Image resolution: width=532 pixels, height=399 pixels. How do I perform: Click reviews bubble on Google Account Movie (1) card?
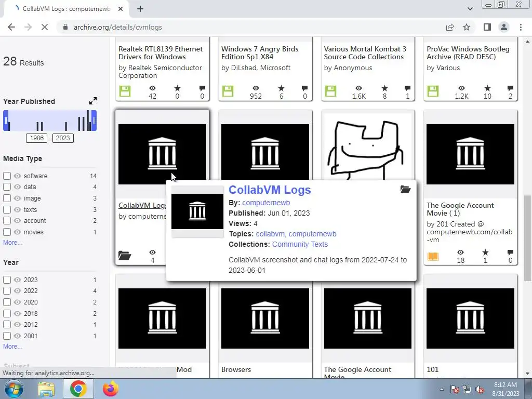[510, 252]
